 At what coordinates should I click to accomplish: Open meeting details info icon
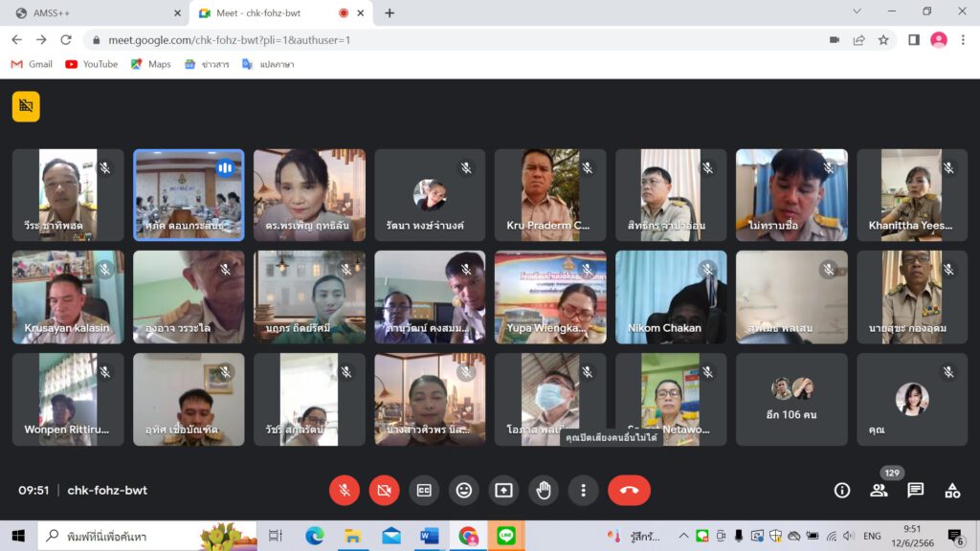(842, 490)
